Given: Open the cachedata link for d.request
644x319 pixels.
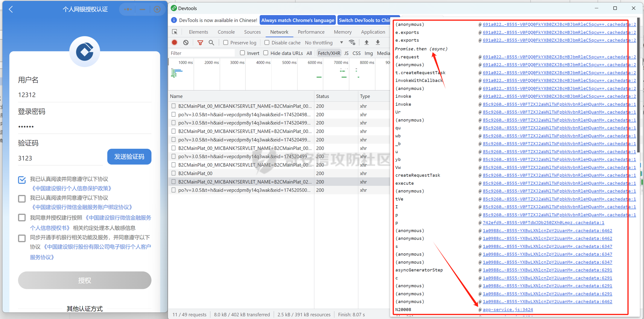Looking at the screenshot, I should click(x=559, y=57).
